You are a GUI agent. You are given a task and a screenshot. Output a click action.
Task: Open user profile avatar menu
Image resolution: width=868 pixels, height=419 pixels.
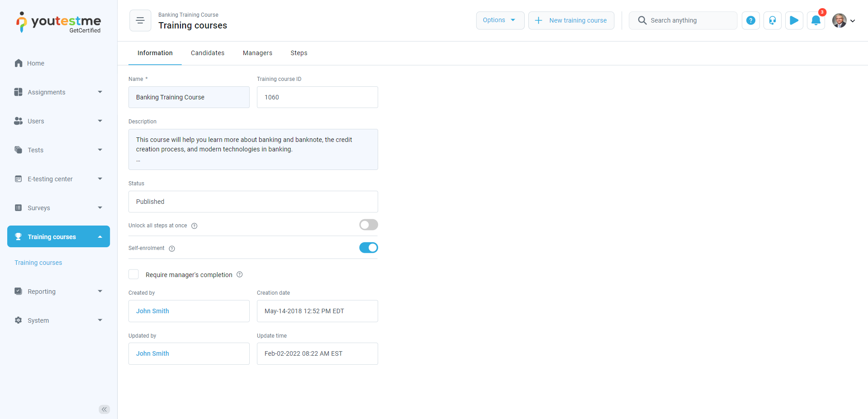[843, 20]
